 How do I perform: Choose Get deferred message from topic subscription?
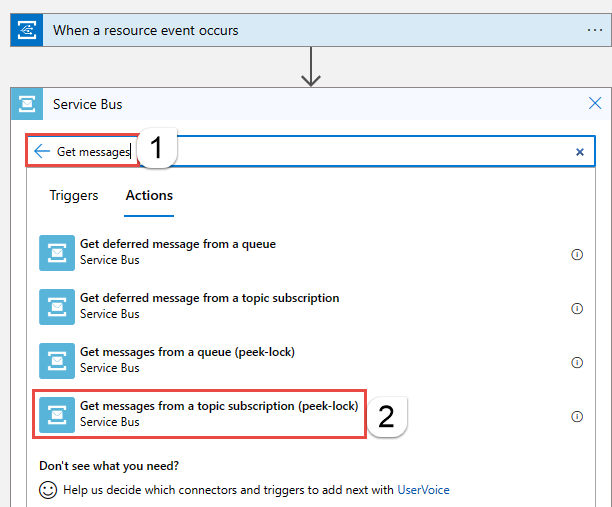(209, 298)
